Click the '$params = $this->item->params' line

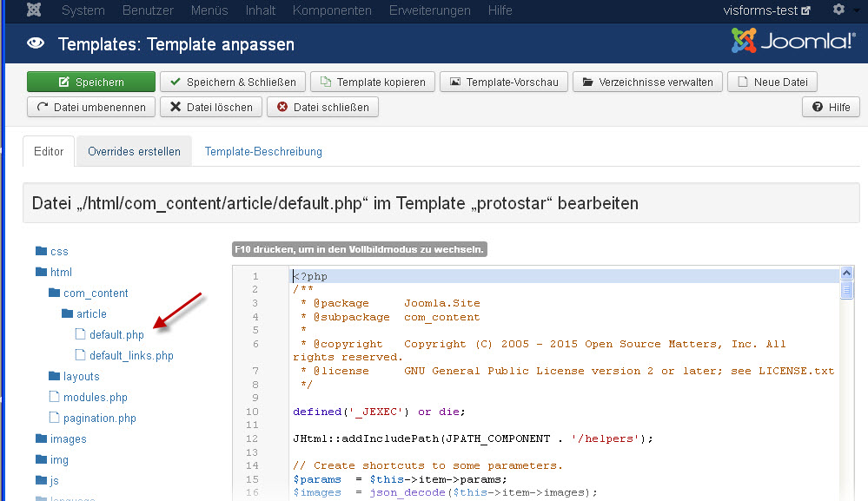(400, 479)
